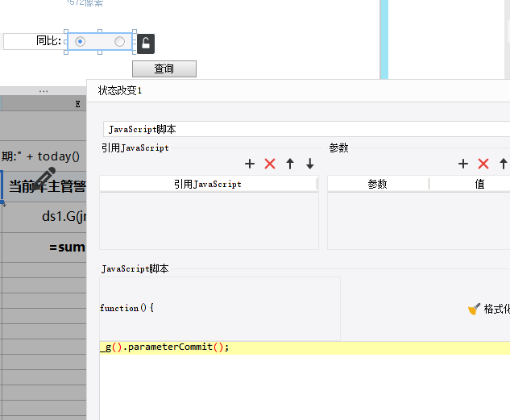Move referenced JavaScript entry up

coord(290,164)
